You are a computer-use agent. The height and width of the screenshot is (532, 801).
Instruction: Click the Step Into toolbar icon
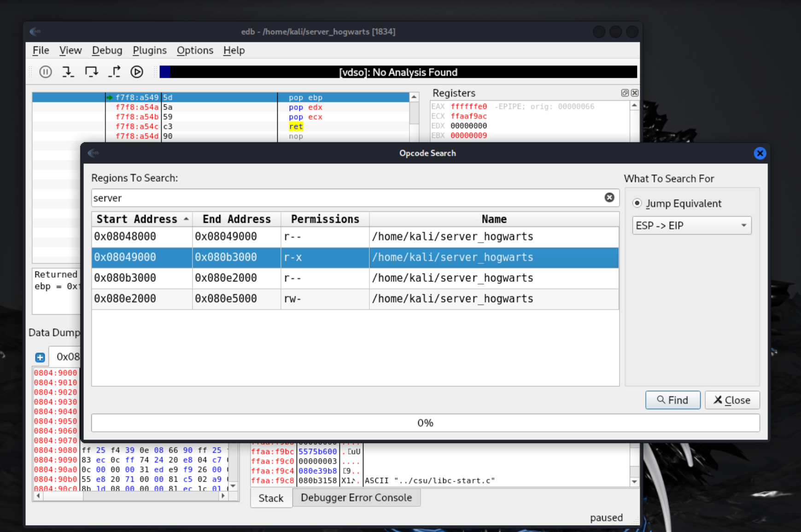point(68,72)
